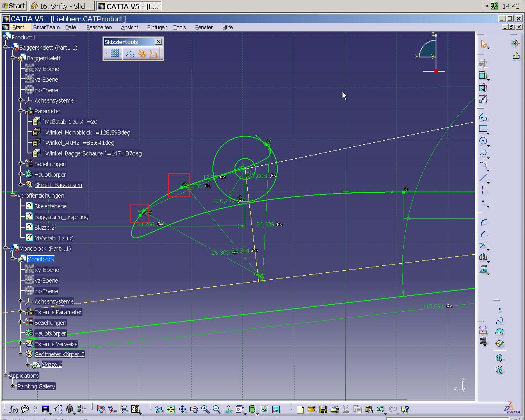The height and width of the screenshot is (420, 525).
Task: Open the Datei menu
Action: [71, 27]
